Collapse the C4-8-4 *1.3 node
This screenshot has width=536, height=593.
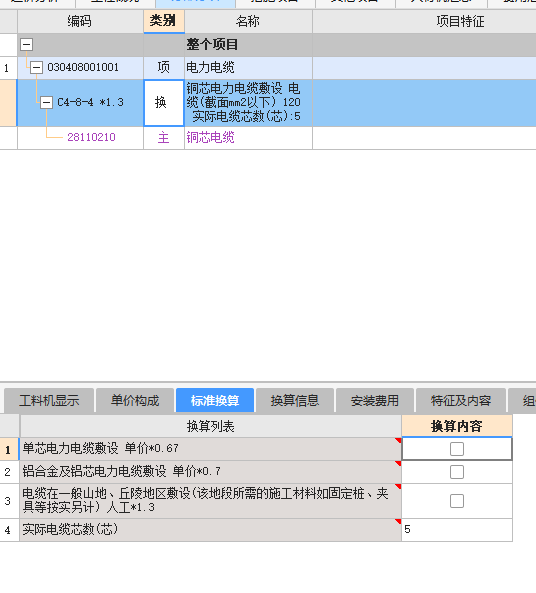(x=46, y=102)
